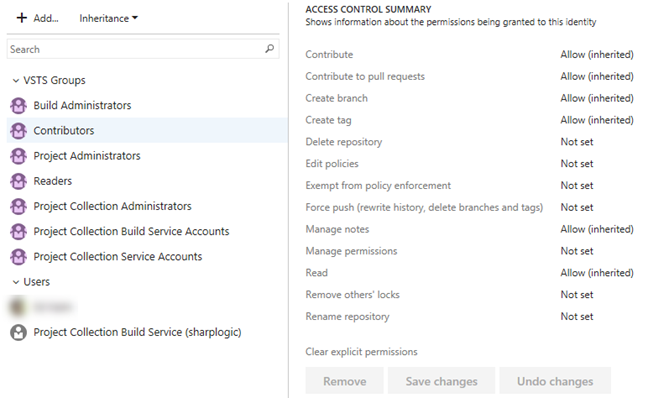Click the Contributors group icon
Image resolution: width=648 pixels, height=398 pixels.
(x=19, y=131)
